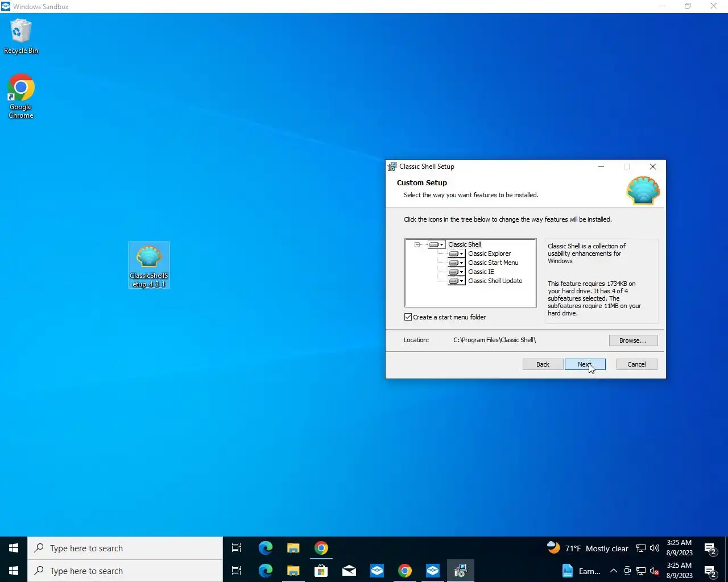The width and height of the screenshot is (728, 582).
Task: Select the Recycle Bin desktop icon
Action: point(21,36)
